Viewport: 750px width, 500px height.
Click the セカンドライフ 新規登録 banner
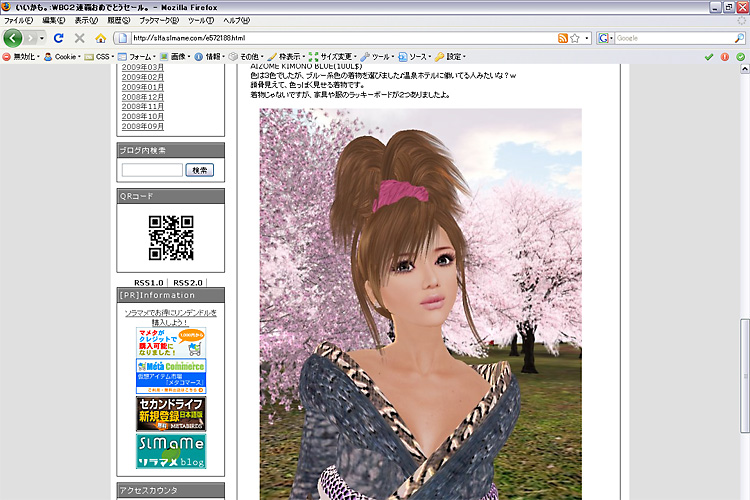tap(171, 414)
